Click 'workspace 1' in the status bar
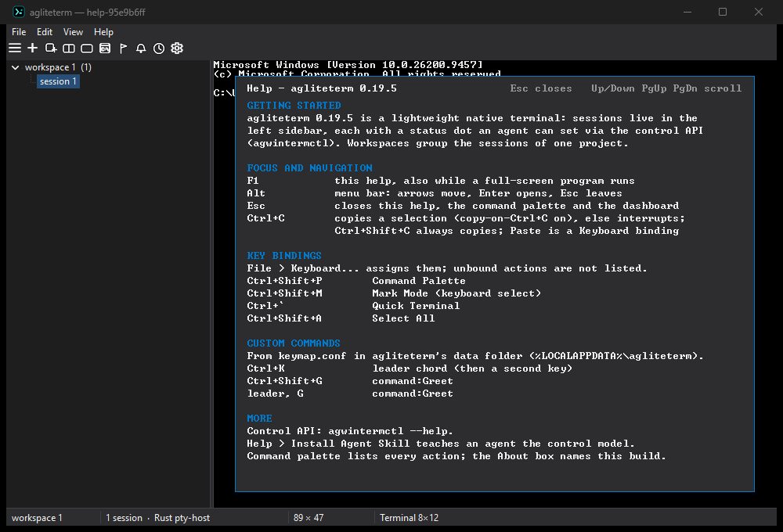The height and width of the screenshot is (532, 783). [x=37, y=518]
